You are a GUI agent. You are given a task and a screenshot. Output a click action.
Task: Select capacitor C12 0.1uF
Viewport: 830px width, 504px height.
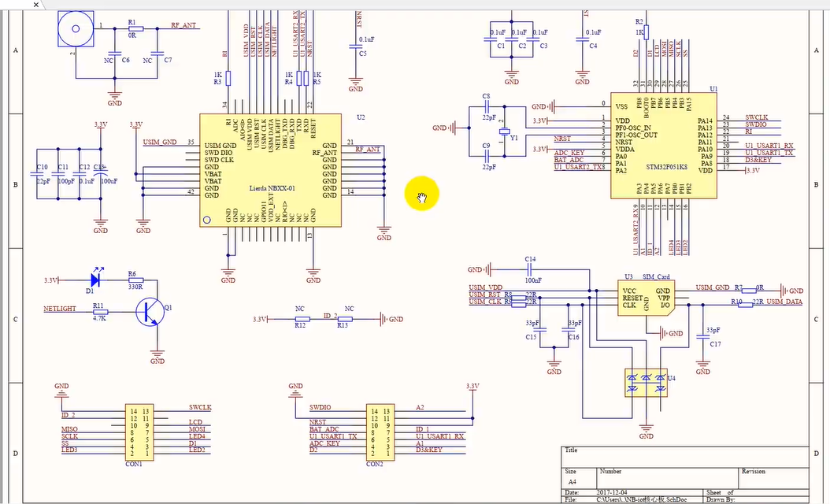[80, 174]
